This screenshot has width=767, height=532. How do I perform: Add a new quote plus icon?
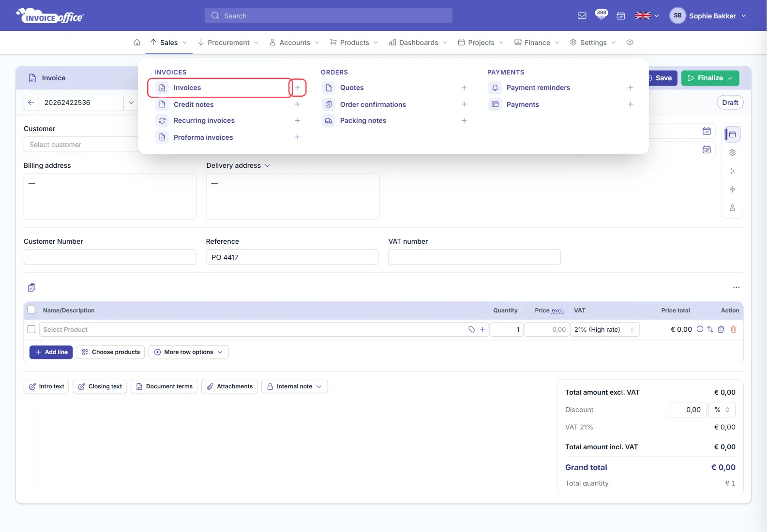pos(464,88)
